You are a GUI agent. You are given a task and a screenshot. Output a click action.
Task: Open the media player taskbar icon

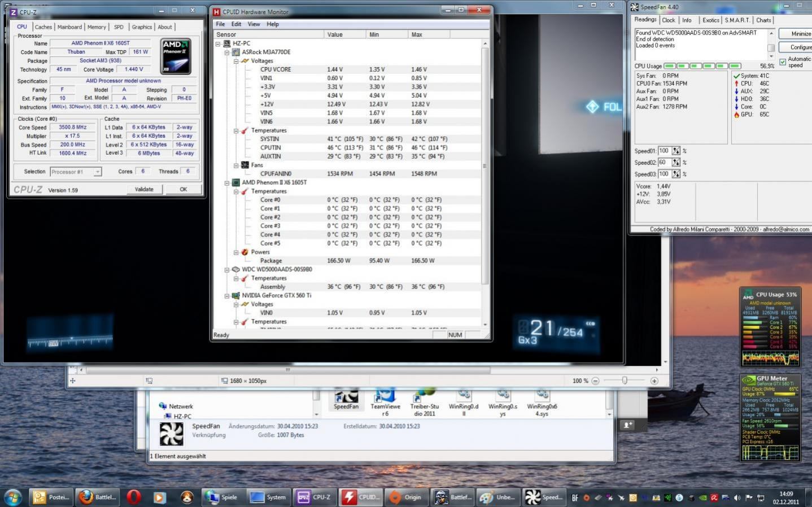coord(160,497)
